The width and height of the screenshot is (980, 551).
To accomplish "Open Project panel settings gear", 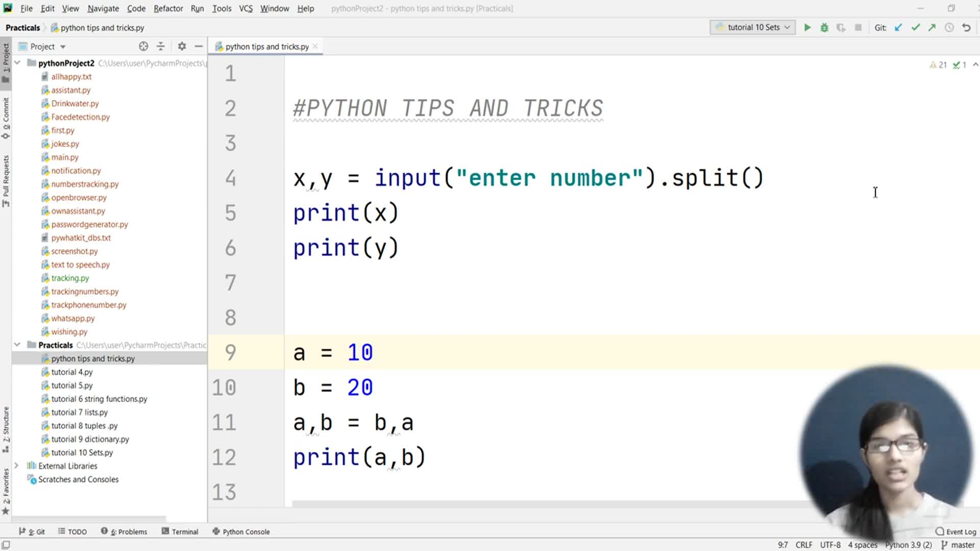I will (182, 46).
